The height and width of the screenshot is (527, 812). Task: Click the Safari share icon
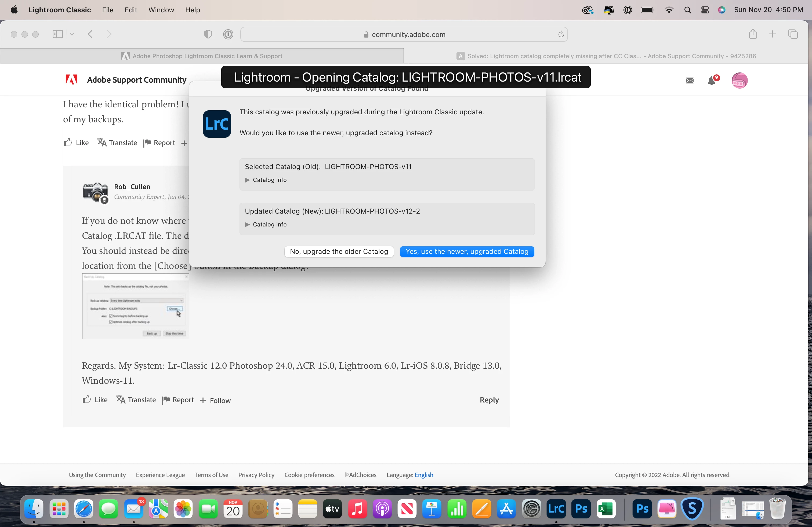tap(753, 34)
